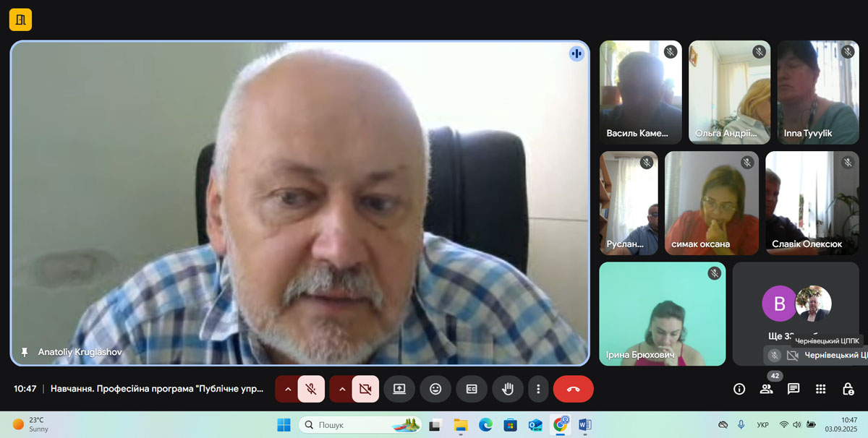The image size is (868, 438).
Task: Expand audio settings arrow beside microphone
Action: (287, 389)
